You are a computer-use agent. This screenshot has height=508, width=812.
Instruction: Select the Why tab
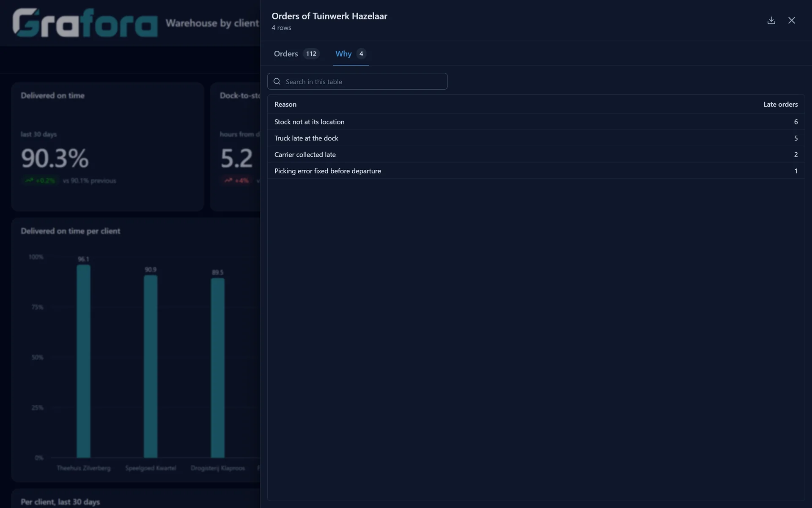click(x=351, y=54)
